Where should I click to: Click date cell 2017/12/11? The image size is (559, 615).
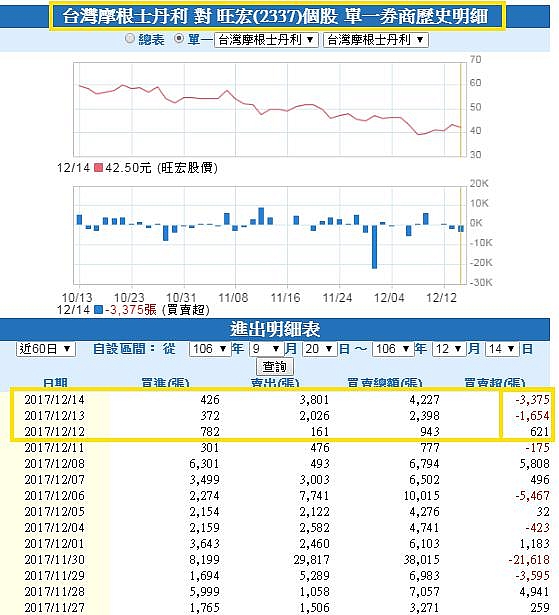coord(55,448)
